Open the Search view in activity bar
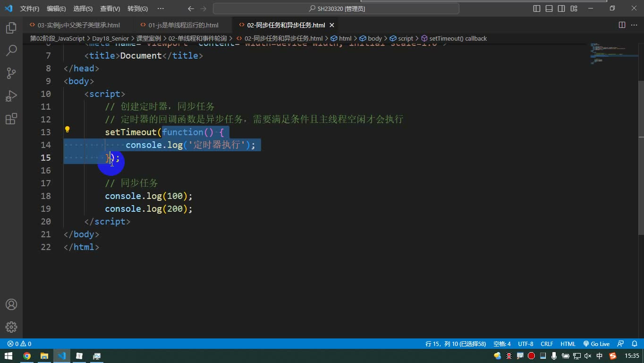The image size is (644, 363). (11, 50)
